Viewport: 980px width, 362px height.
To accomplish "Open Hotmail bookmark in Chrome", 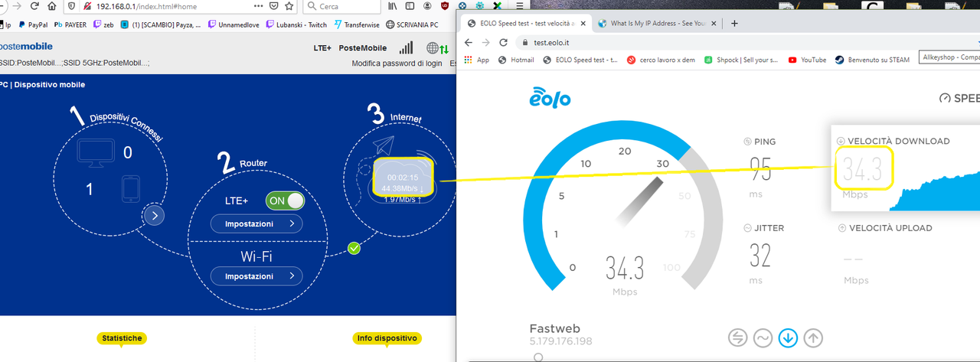I will [x=516, y=60].
